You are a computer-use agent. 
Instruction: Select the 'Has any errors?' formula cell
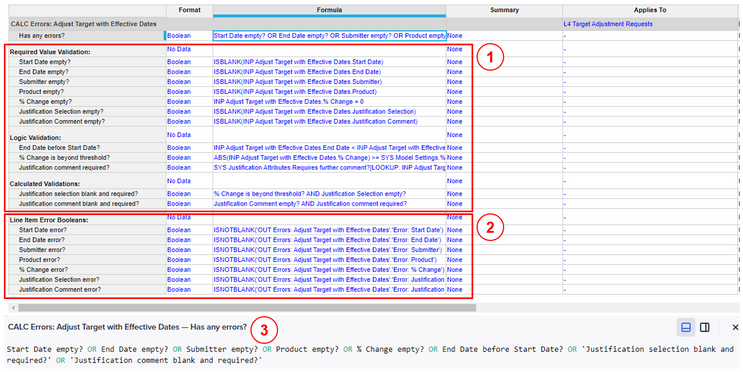pos(329,36)
